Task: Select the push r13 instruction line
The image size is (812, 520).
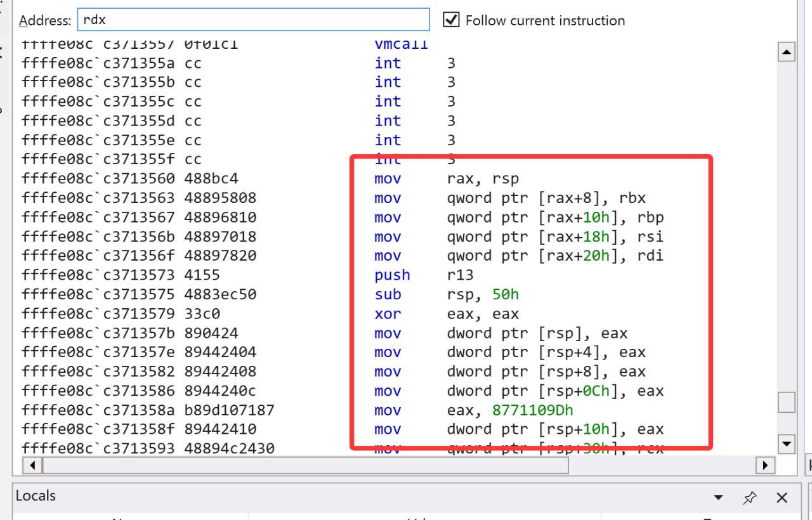Action: click(x=392, y=275)
